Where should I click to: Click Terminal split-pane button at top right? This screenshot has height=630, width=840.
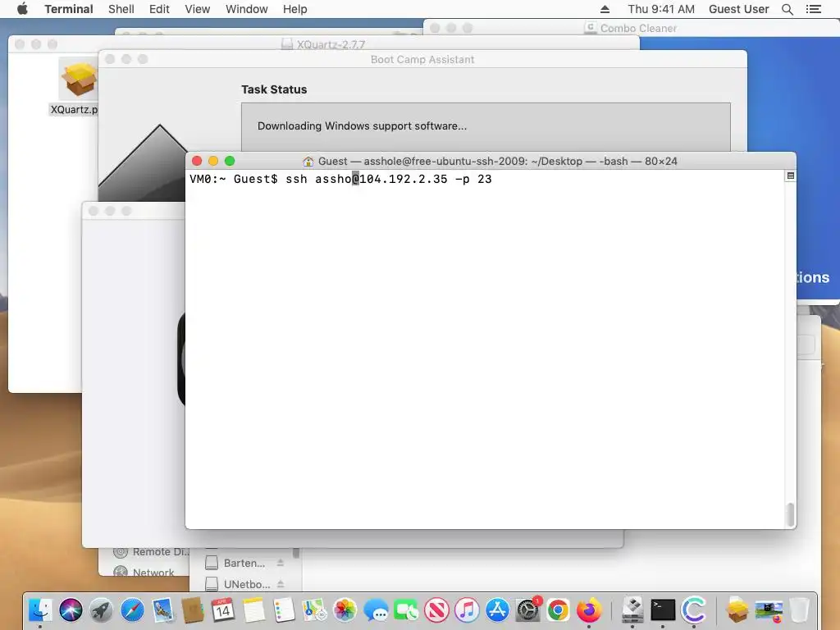click(790, 176)
